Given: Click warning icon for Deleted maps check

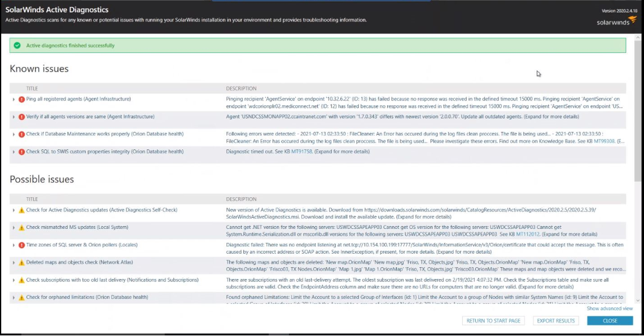Looking at the screenshot, I should pos(22,263).
